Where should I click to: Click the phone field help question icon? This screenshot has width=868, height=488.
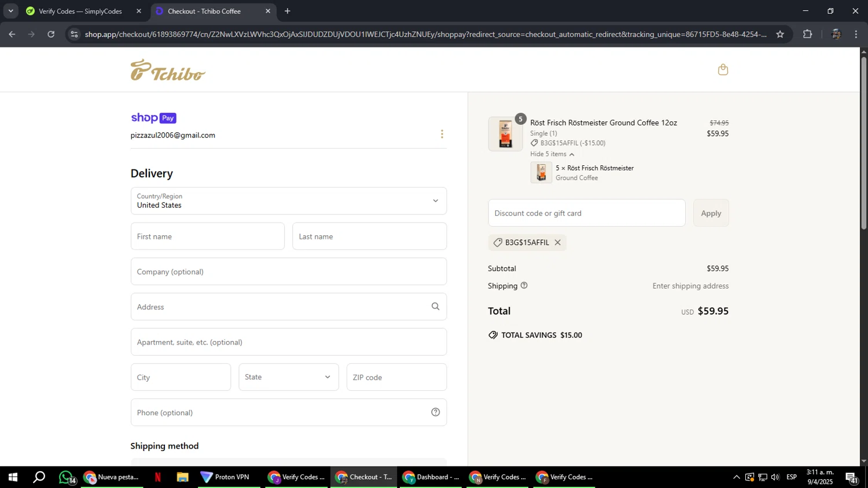point(436,412)
